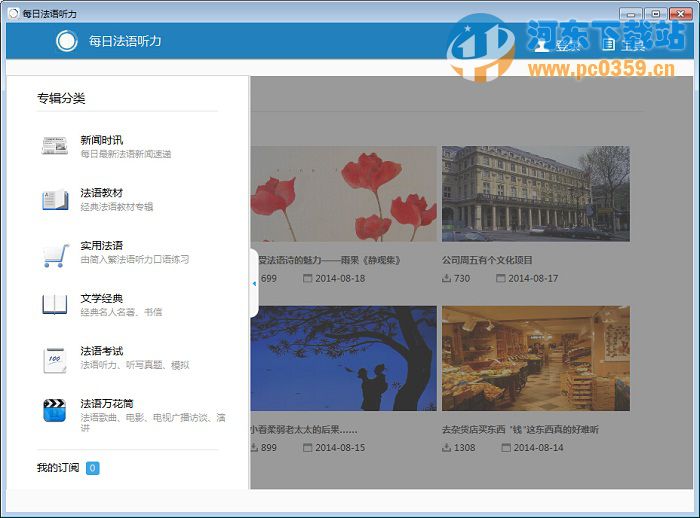Click subtitle 经典法语教材专辑
The image size is (700, 518).
(117, 207)
